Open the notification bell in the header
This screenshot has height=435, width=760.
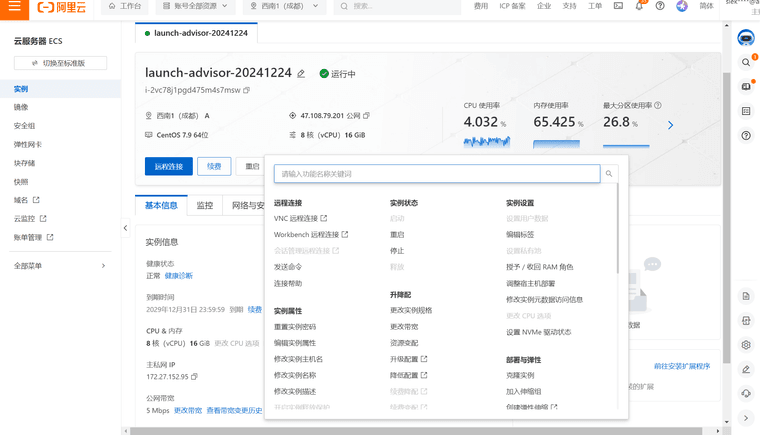click(639, 6)
